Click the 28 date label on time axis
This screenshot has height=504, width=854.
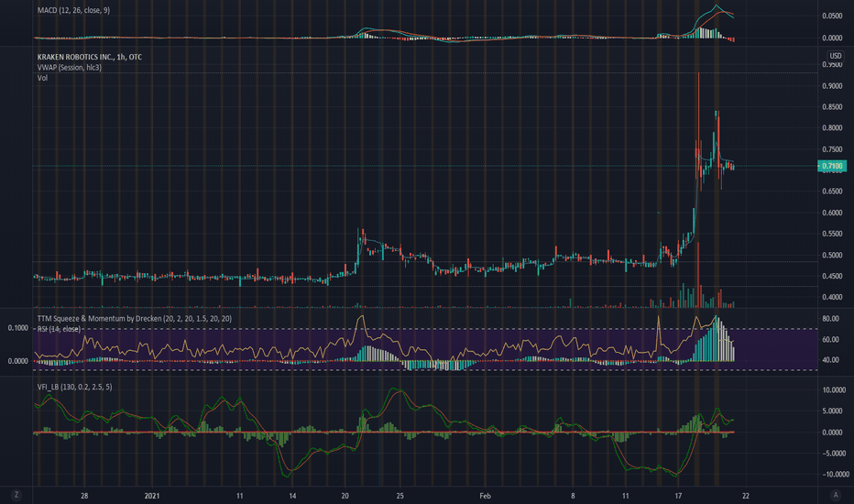[x=84, y=496]
